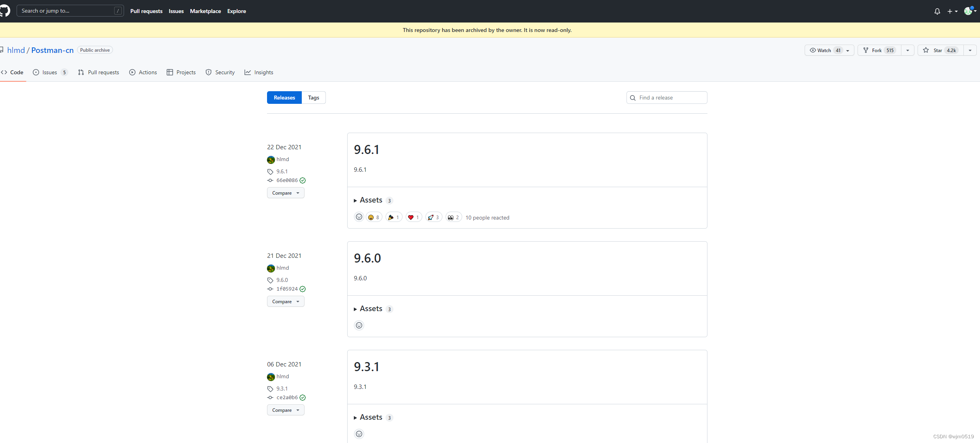This screenshot has height=443, width=980.
Task: Open the 9.6.1 release title
Action: tap(367, 150)
